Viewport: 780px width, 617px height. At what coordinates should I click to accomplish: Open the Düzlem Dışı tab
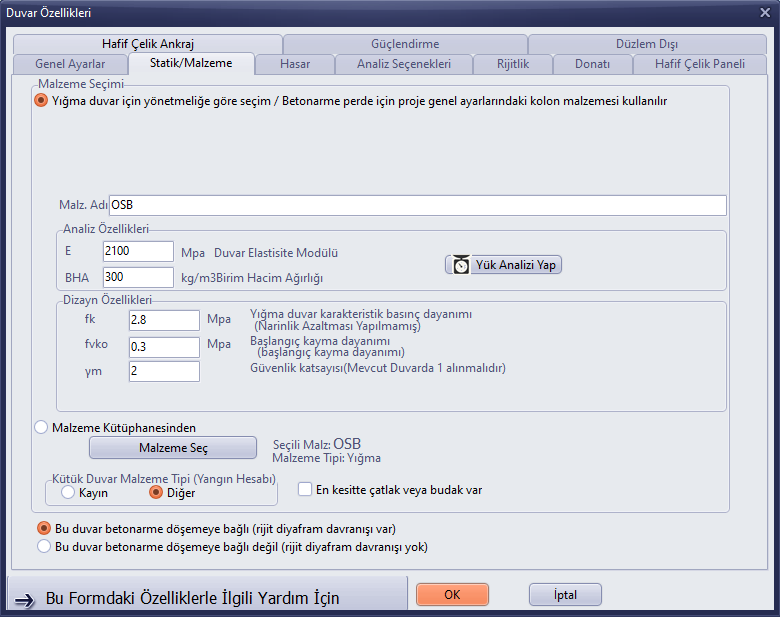coord(647,44)
